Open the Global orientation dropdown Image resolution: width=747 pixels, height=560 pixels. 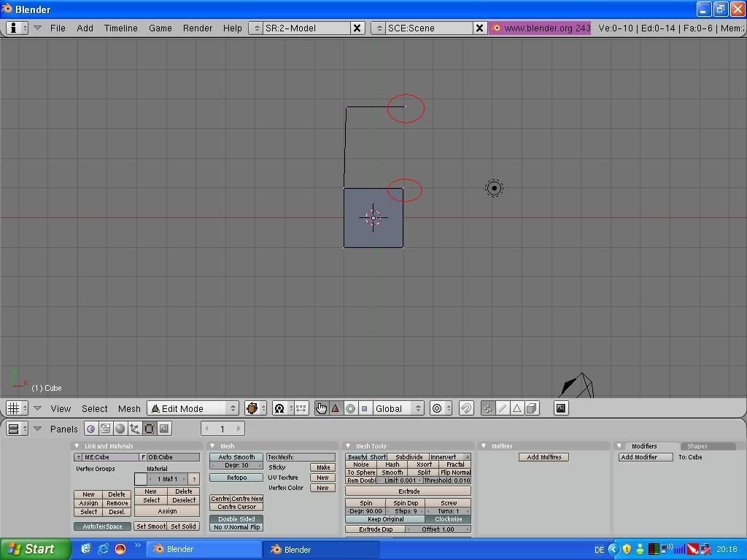coord(398,408)
